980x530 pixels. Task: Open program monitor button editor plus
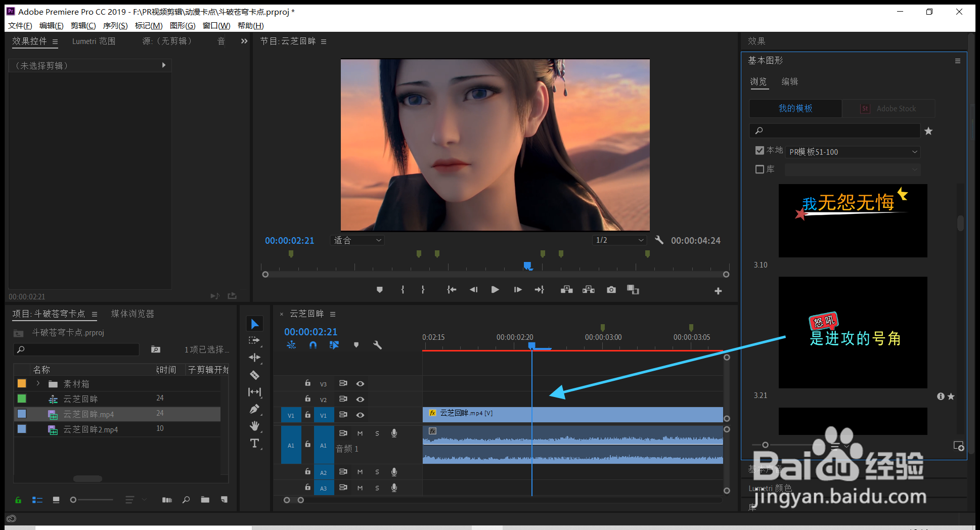tap(718, 291)
